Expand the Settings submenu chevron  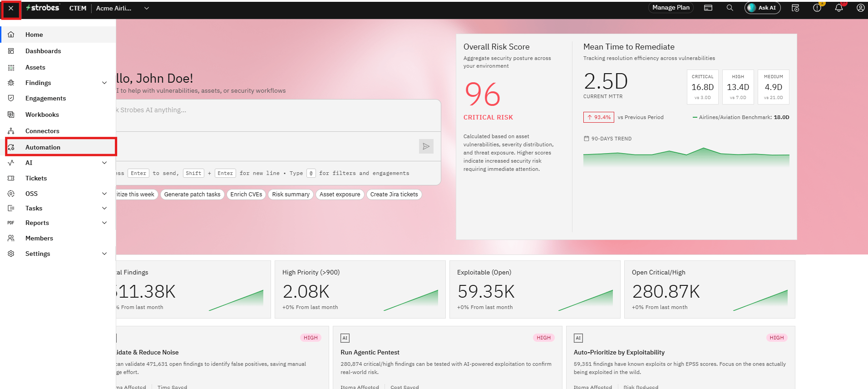[104, 254]
